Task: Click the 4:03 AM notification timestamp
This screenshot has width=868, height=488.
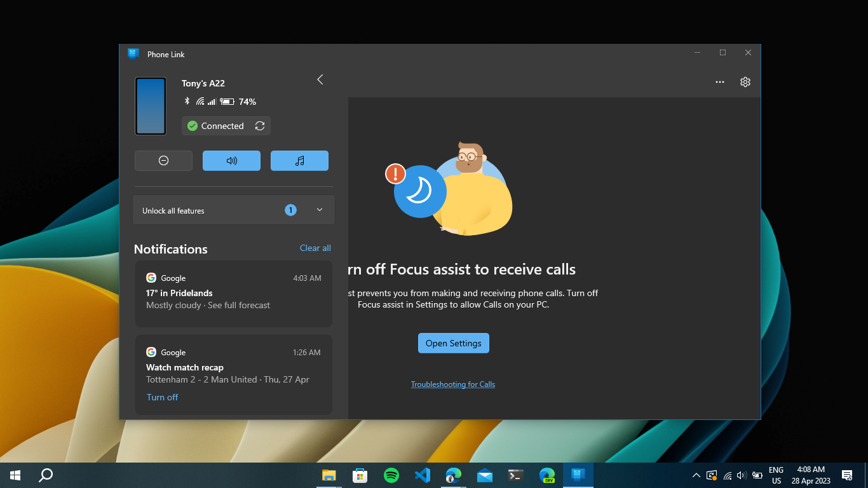Action: [x=307, y=278]
